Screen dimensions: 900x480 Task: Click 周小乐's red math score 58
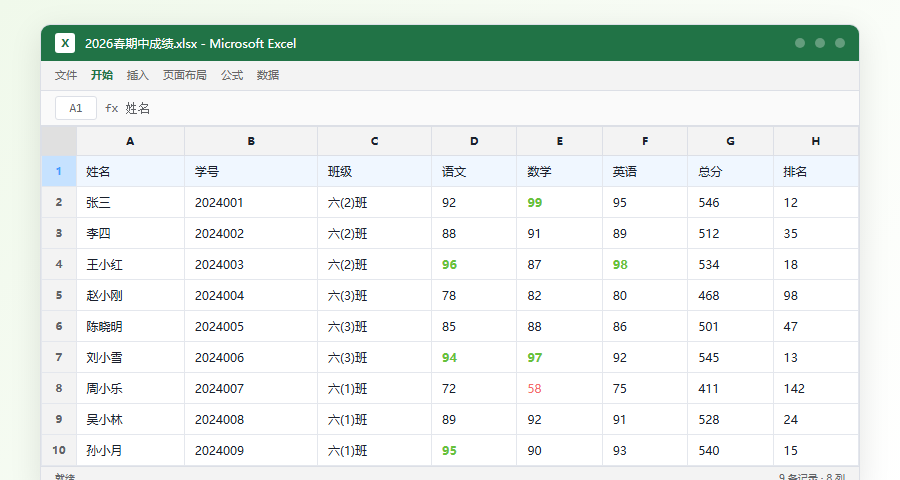click(560, 388)
